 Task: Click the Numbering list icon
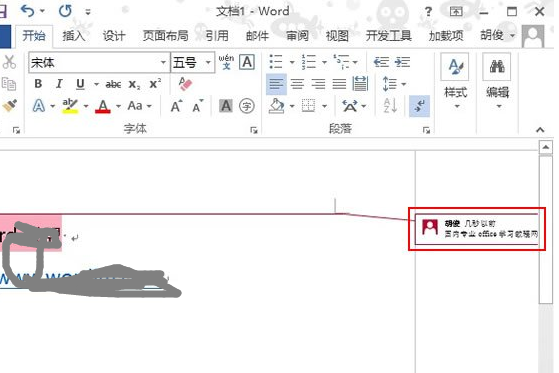pos(309,62)
